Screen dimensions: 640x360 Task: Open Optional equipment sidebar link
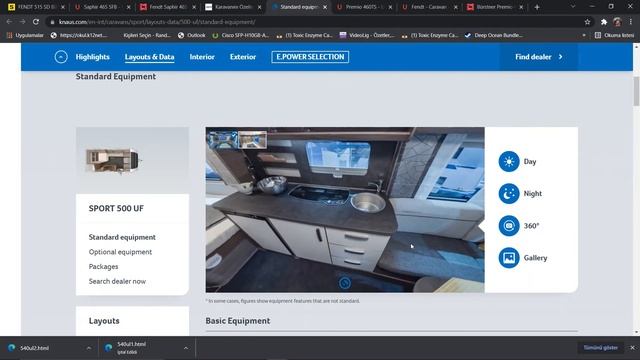120,252
